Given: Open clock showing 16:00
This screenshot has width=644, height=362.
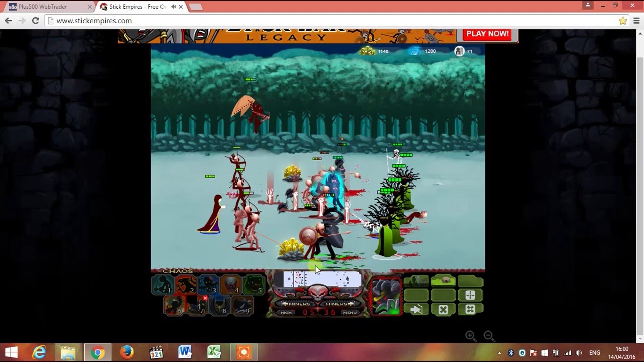Looking at the screenshot, I should point(622,353).
